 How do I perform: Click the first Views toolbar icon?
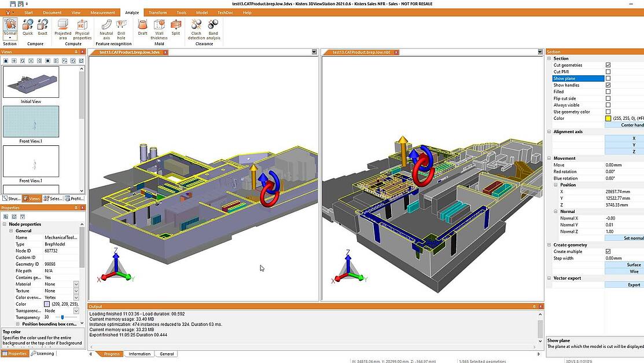tap(6, 61)
